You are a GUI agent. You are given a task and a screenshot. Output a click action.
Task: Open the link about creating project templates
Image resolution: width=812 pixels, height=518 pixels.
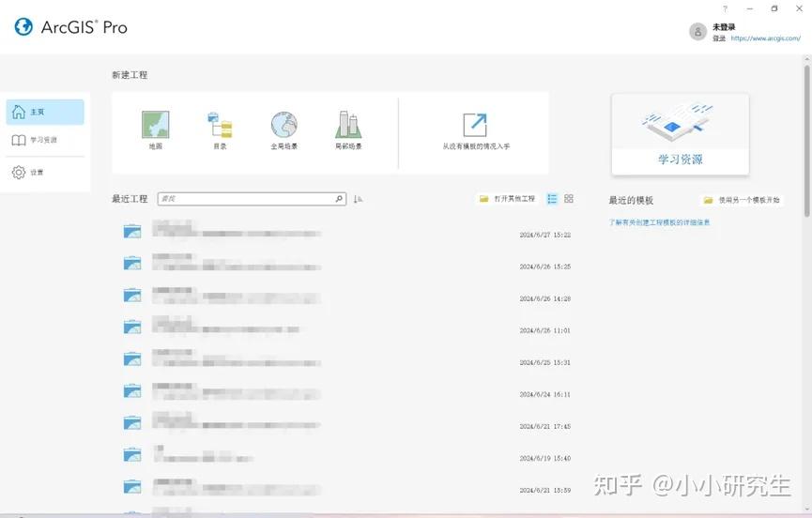[x=659, y=222]
